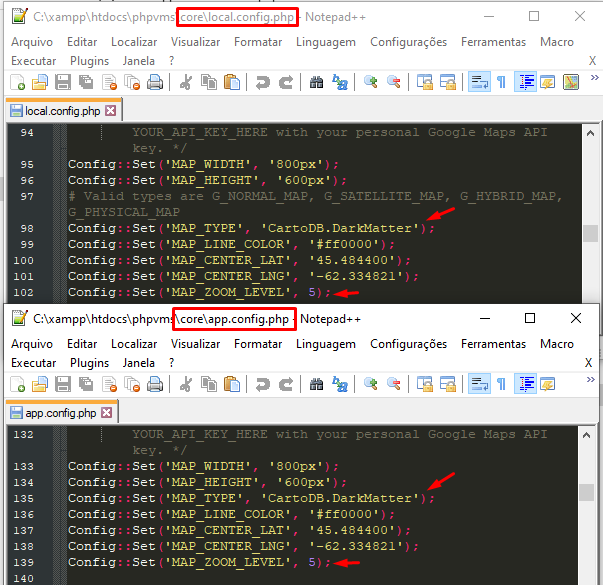This screenshot has width=603, height=585.
Task: Click line 137 MAP_CENTER_LAT in app.config.php
Action: (x=239, y=531)
